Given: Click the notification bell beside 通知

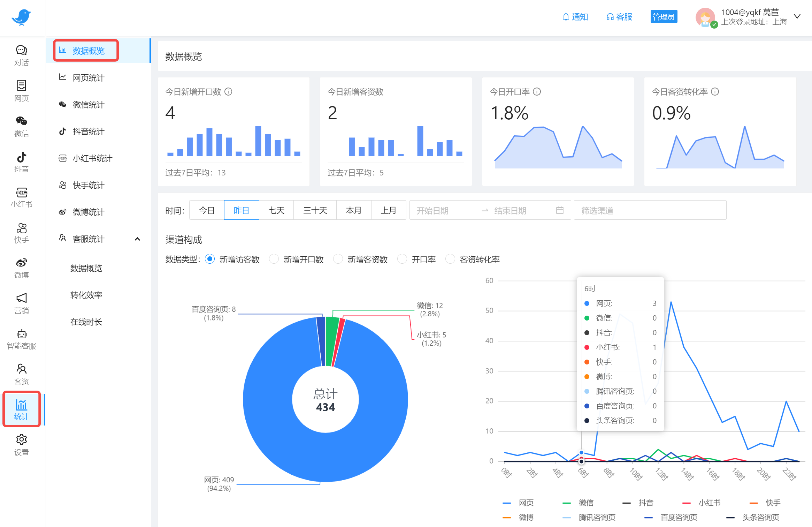Looking at the screenshot, I should pos(565,16).
